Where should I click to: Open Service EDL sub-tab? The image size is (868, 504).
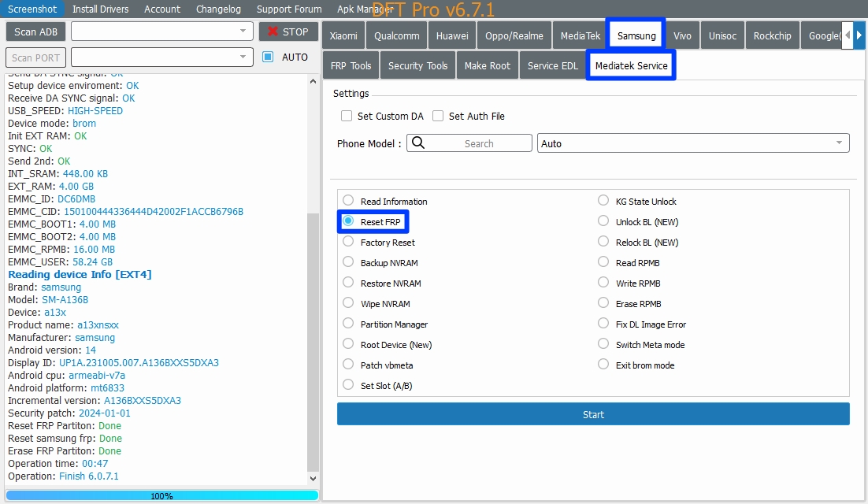[x=552, y=66]
